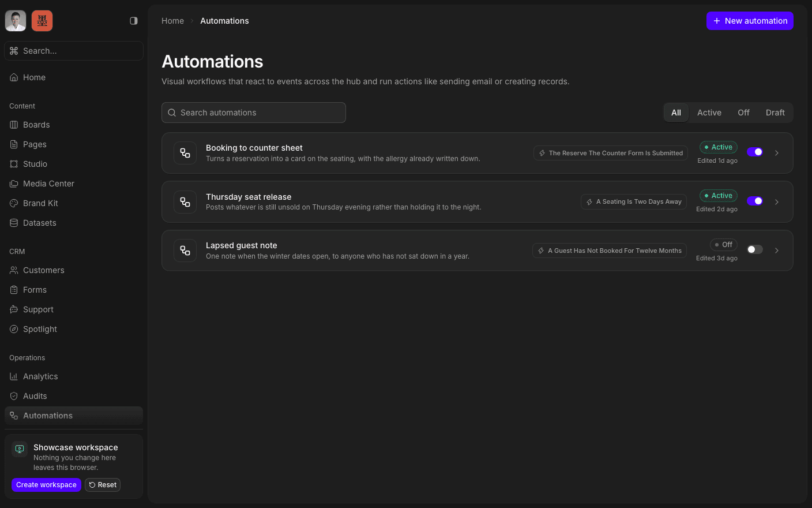Enable the Lapsed guest note toggle

point(755,249)
